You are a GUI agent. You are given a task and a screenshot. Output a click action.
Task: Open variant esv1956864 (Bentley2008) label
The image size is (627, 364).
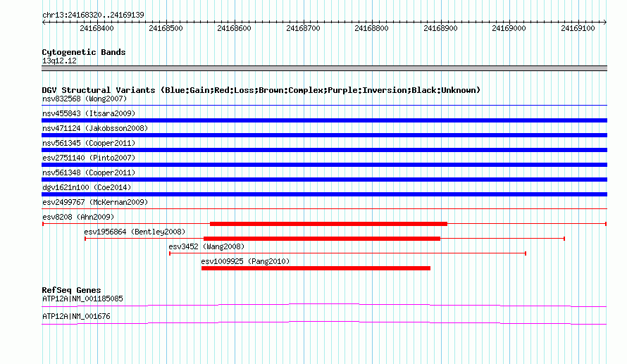coord(135,232)
